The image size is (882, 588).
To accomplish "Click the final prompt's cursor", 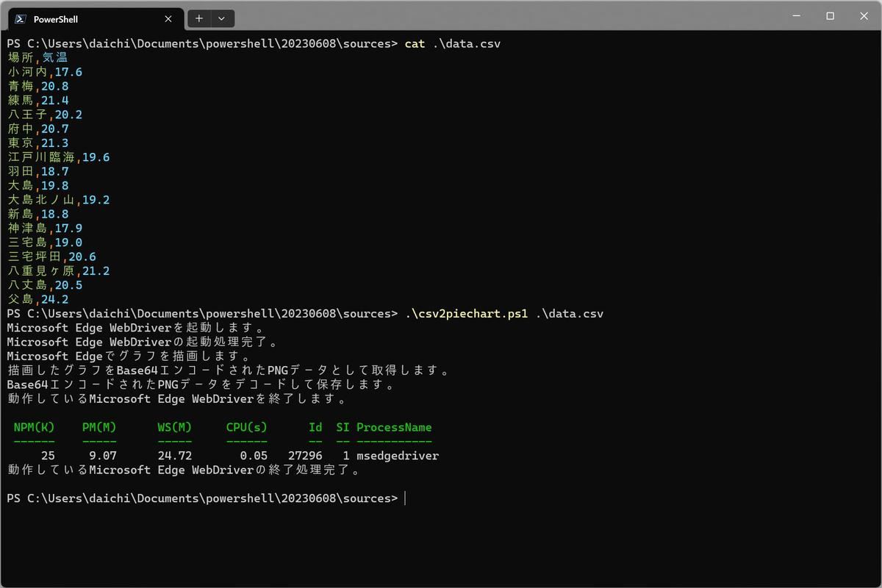I will pyautogui.click(x=405, y=498).
